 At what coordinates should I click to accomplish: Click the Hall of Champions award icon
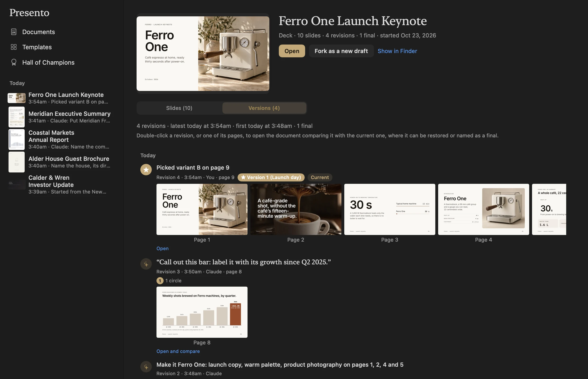(14, 62)
